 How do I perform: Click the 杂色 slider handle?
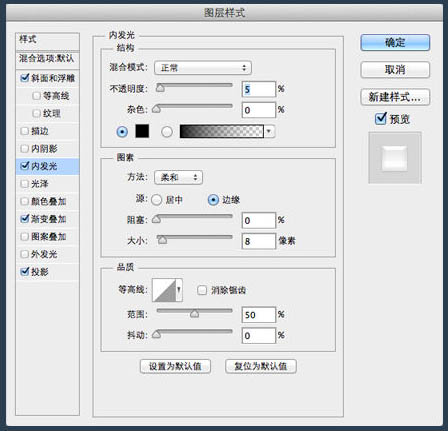click(156, 109)
